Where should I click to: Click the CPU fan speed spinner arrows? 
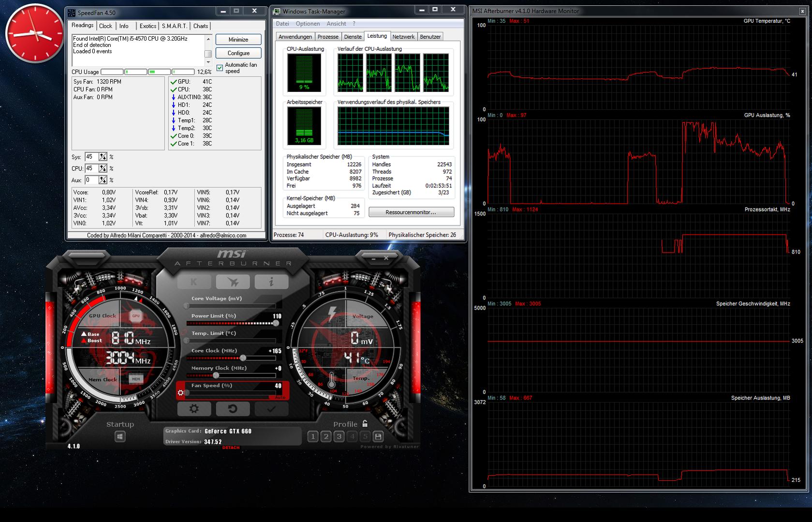click(103, 168)
